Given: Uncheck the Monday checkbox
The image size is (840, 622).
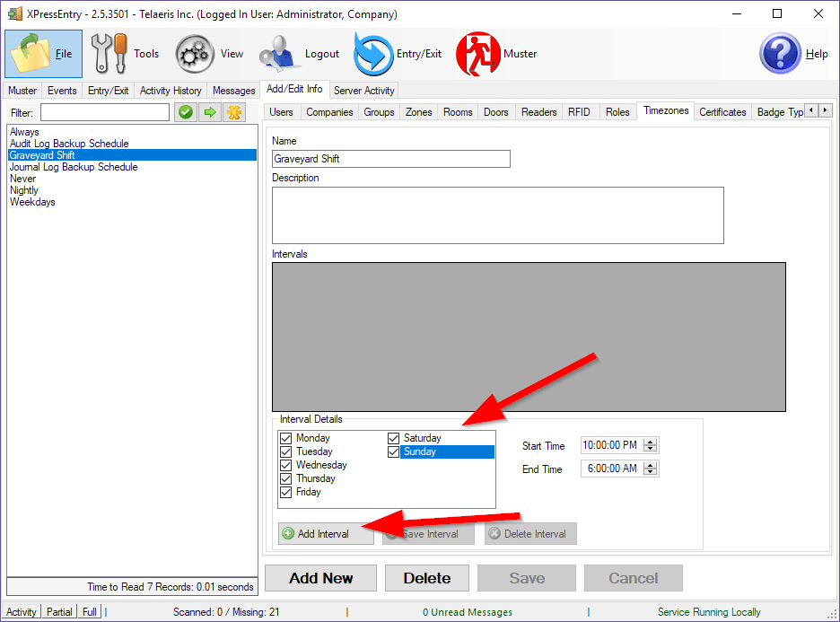Looking at the screenshot, I should (x=286, y=438).
